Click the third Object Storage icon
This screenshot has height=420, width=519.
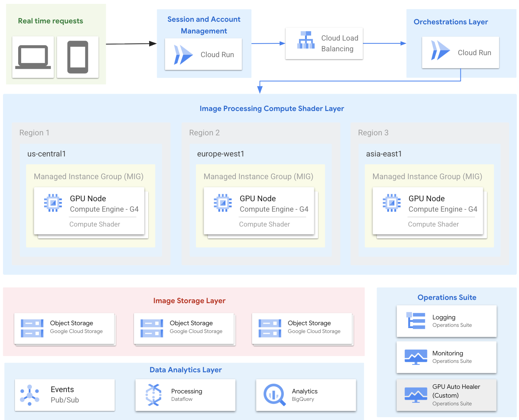[x=270, y=328]
